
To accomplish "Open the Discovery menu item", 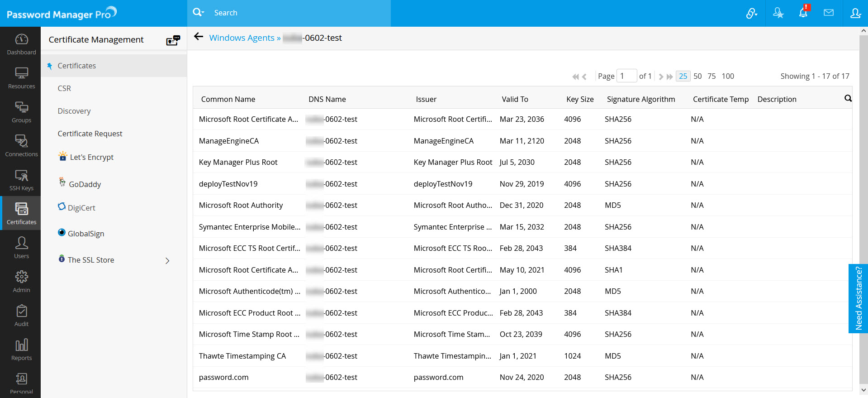I will (x=74, y=111).
